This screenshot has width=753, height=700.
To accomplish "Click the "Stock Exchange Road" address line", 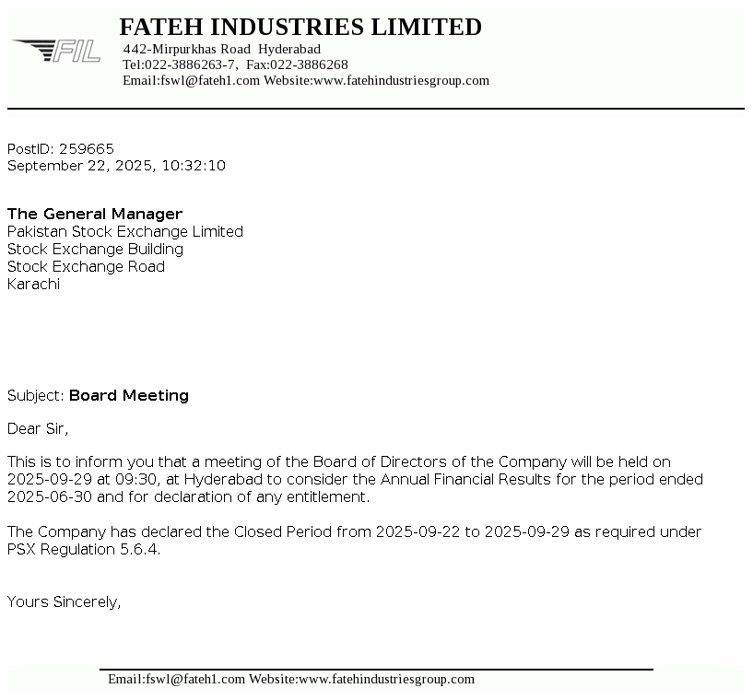I will tap(86, 266).
